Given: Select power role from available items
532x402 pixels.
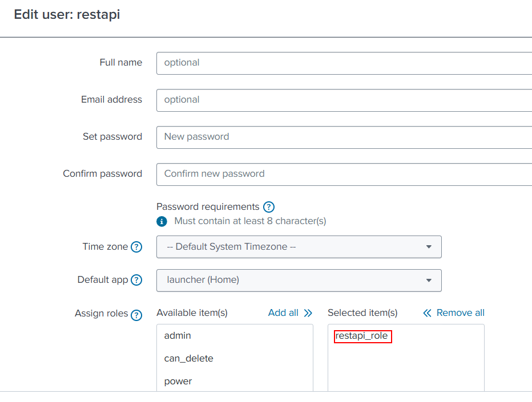Looking at the screenshot, I should [x=178, y=381].
